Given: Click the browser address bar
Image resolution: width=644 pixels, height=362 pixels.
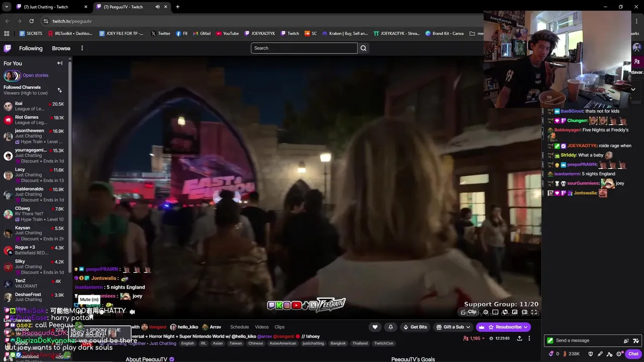Looking at the screenshot, I should pyautogui.click(x=262, y=21).
